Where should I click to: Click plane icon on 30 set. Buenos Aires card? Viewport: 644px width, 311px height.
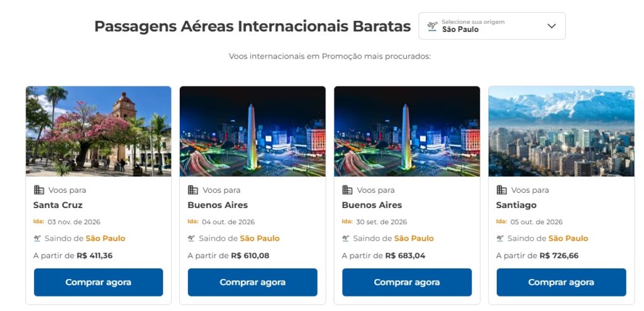[x=346, y=238]
